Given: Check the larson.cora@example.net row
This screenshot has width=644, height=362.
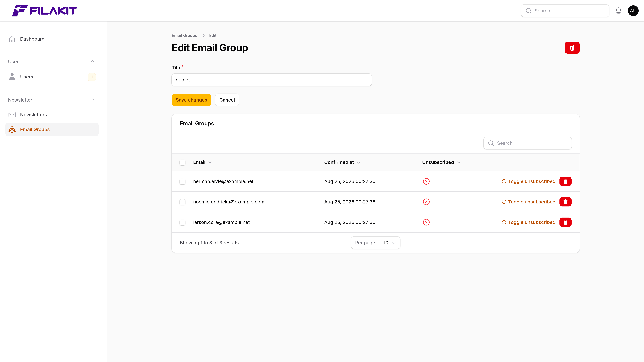Looking at the screenshot, I should (182, 223).
